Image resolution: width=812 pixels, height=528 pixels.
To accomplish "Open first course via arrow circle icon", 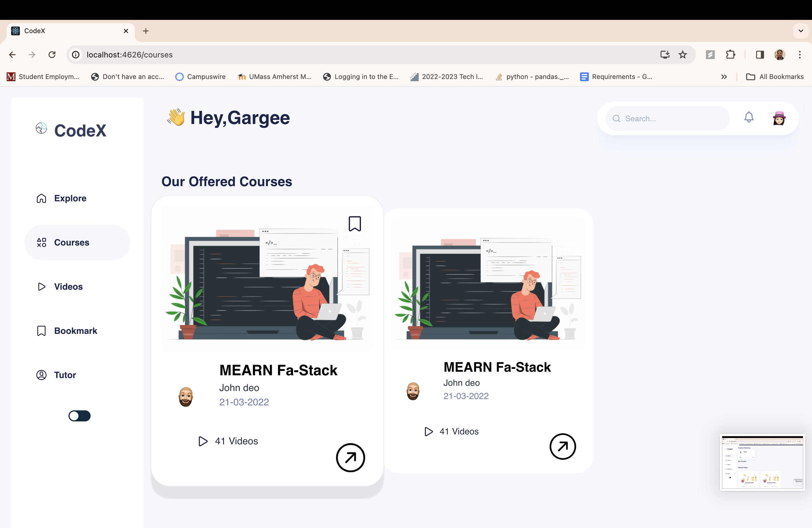I will point(350,457).
